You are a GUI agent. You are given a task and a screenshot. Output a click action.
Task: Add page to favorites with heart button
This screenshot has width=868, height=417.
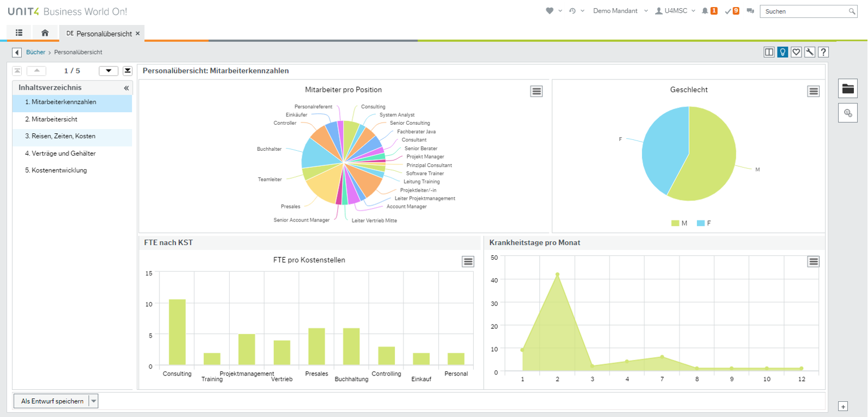tap(796, 52)
